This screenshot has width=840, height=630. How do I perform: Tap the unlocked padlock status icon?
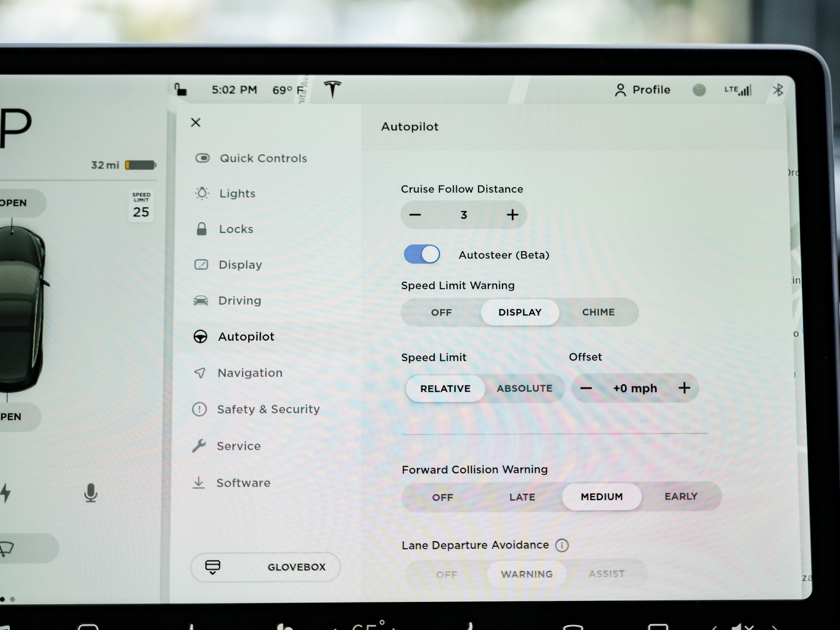point(181,89)
